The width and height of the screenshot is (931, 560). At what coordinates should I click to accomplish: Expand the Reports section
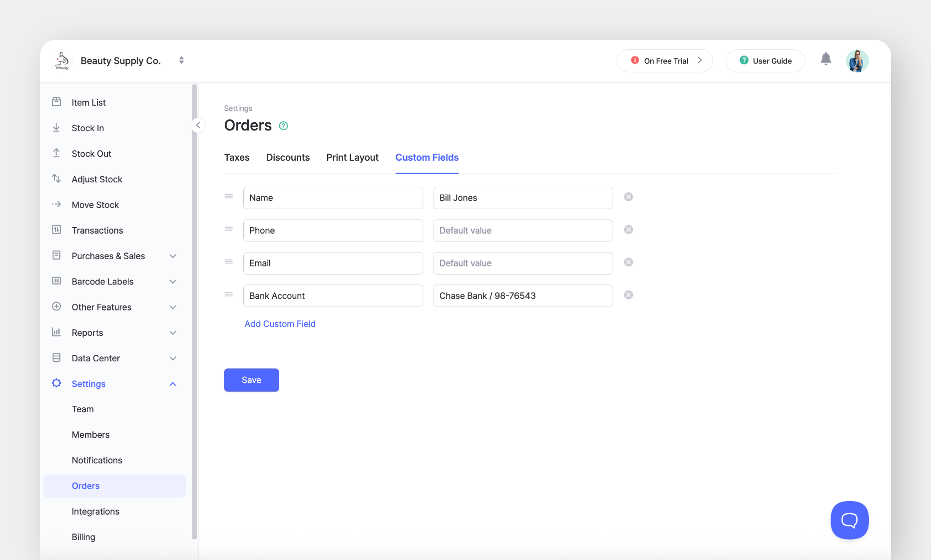coord(173,333)
